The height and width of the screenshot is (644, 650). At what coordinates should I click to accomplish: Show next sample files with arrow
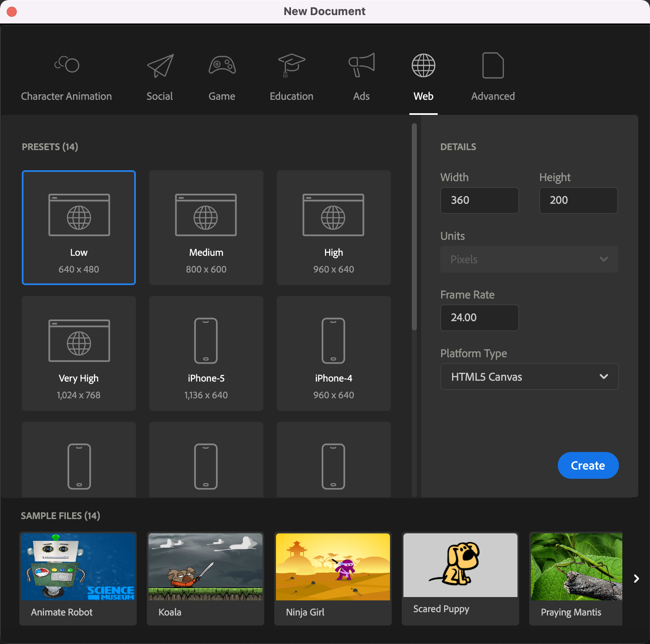[x=636, y=579]
